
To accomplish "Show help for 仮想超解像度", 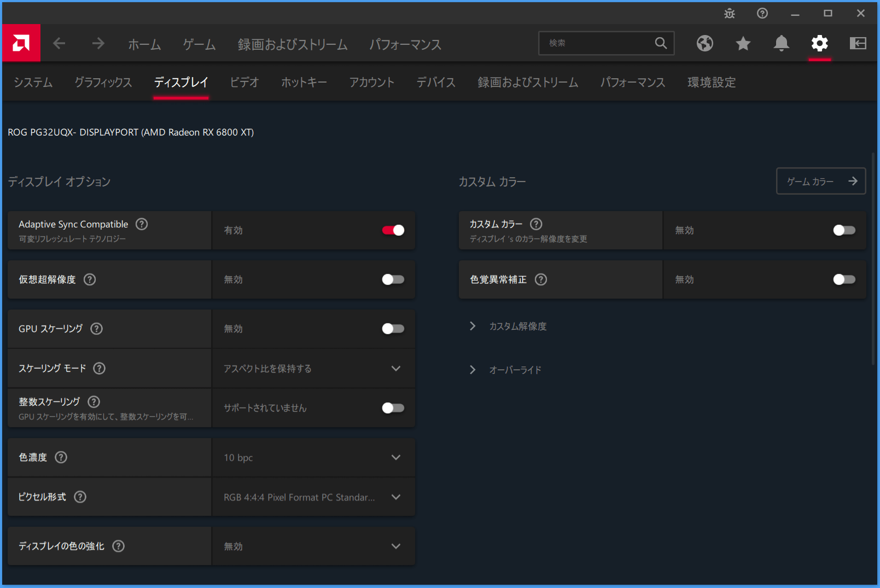I will (x=90, y=280).
